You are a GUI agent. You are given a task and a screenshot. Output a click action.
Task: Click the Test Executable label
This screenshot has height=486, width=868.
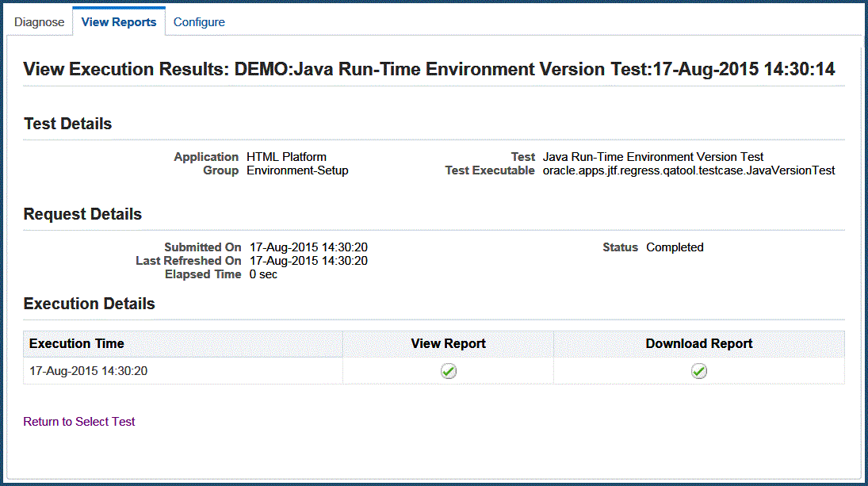pos(490,170)
